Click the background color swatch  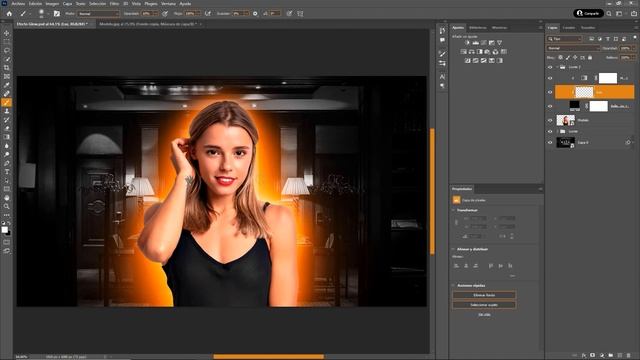9,233
